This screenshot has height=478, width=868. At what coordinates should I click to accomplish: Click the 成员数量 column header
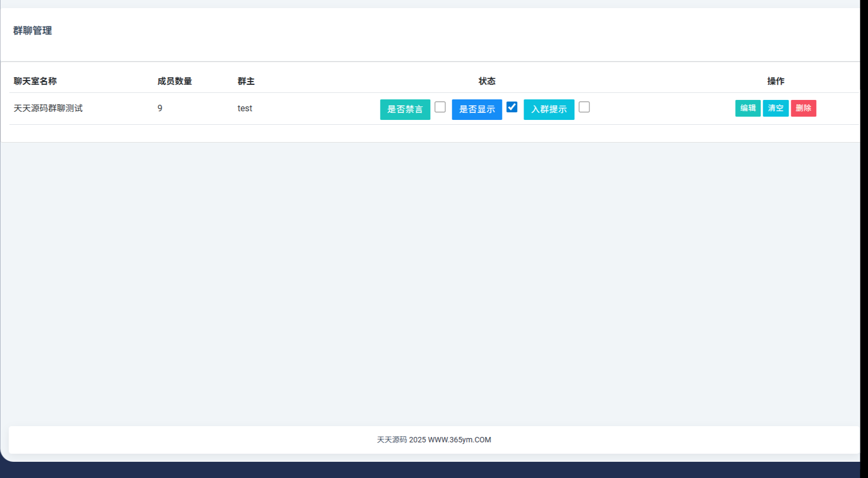pyautogui.click(x=174, y=81)
